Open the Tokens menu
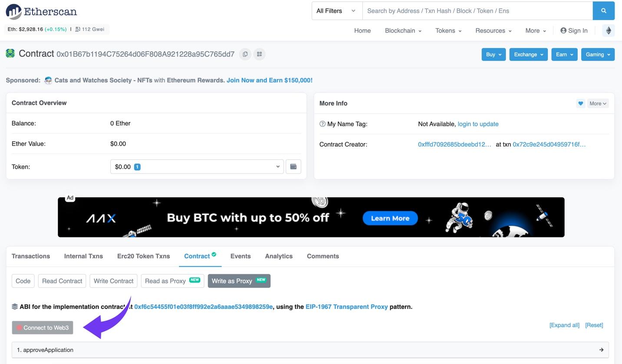This screenshot has width=622, height=364. click(448, 30)
